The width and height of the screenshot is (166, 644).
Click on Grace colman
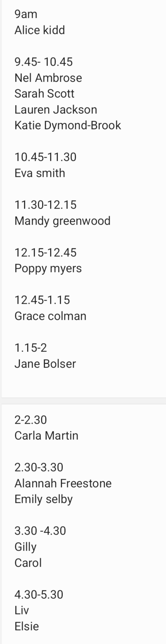pos(50,316)
